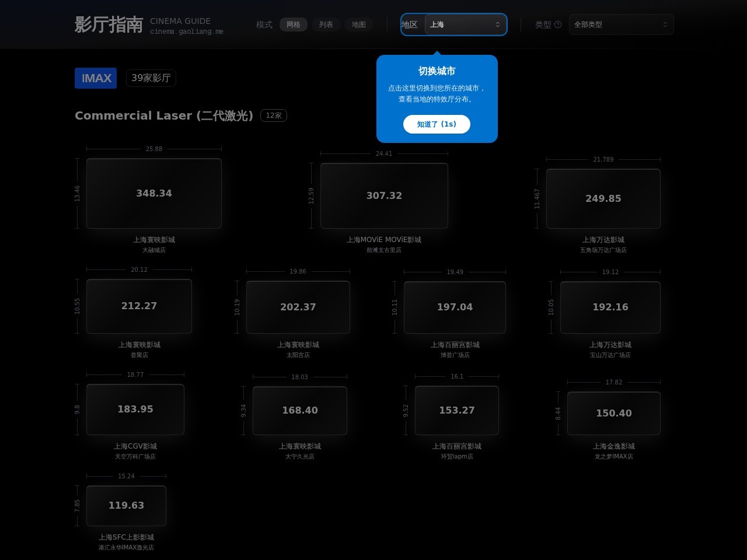Click the cinema.gaoliang.me URL text
This screenshot has height=560, width=747.
[187, 32]
